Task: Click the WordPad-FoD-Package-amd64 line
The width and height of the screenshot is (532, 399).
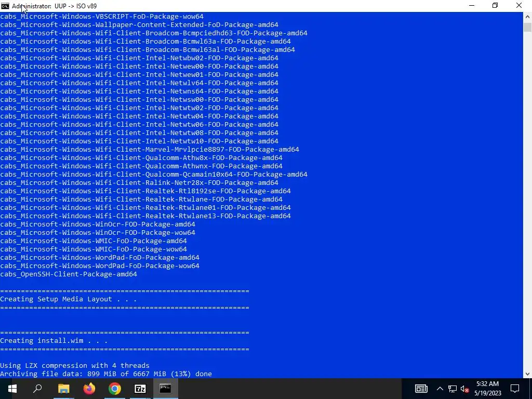Action: coord(100,258)
